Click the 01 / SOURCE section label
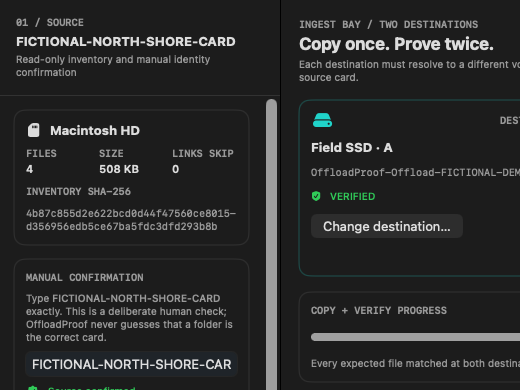Image resolution: width=520 pixels, height=390 pixels. pyautogui.click(x=50, y=23)
